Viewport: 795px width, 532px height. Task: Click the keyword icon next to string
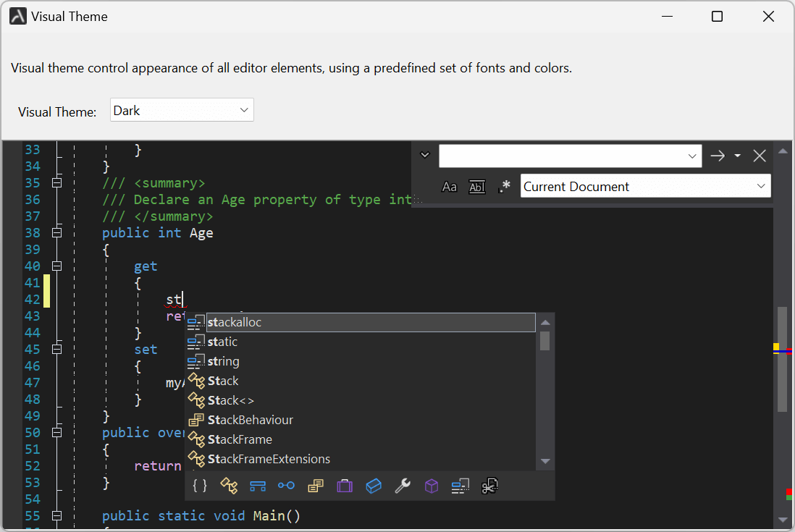196,361
